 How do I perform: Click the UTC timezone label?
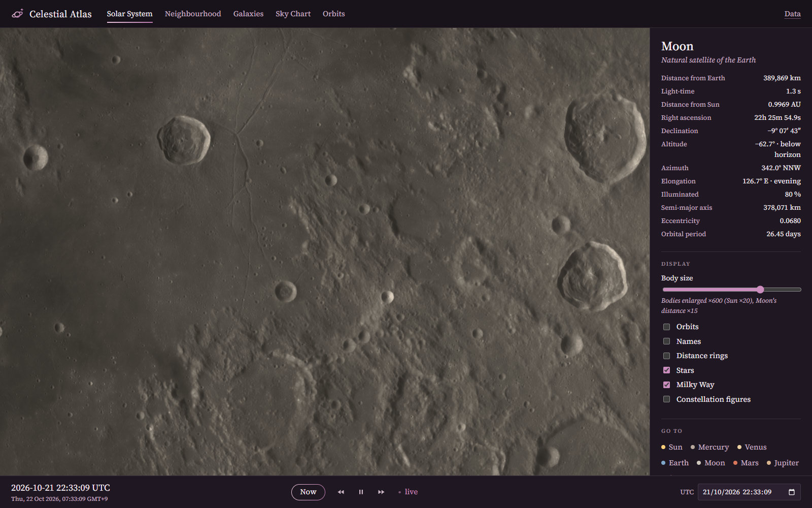[x=687, y=492]
